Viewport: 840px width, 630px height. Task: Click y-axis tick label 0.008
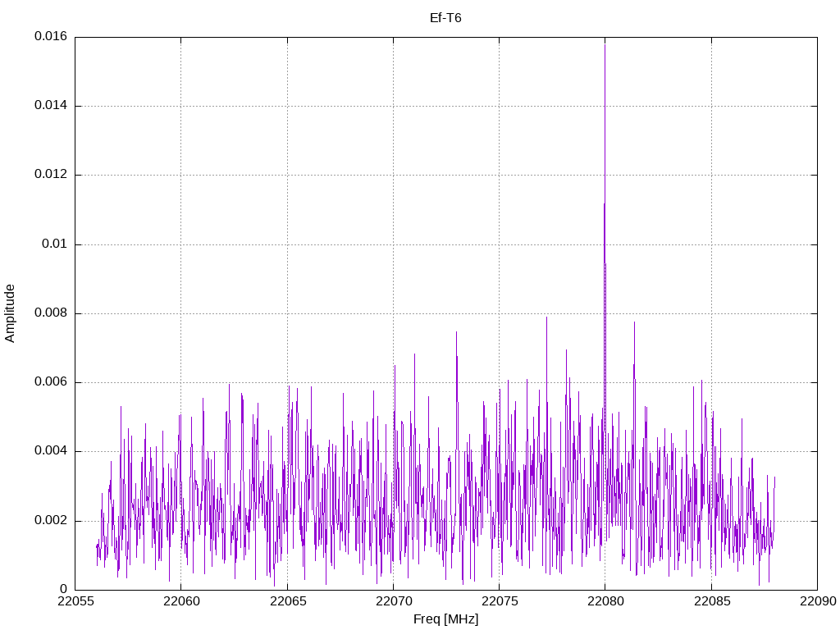[51, 313]
